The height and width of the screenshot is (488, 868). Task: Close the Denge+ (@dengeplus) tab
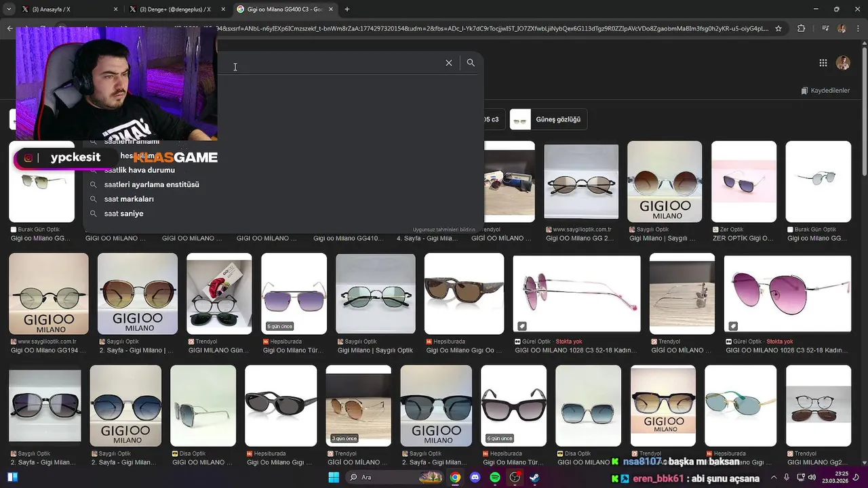tap(223, 9)
